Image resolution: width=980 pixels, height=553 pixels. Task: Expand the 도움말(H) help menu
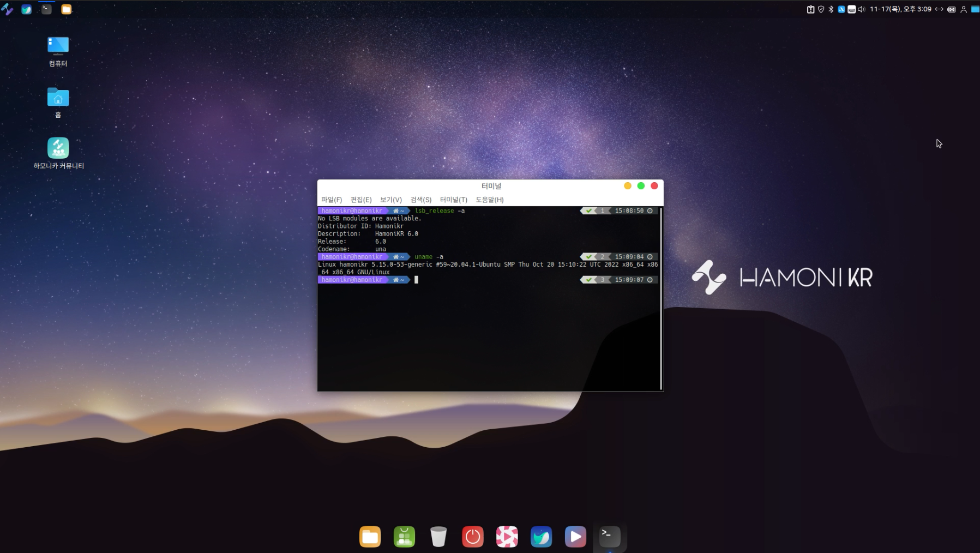[x=489, y=200]
